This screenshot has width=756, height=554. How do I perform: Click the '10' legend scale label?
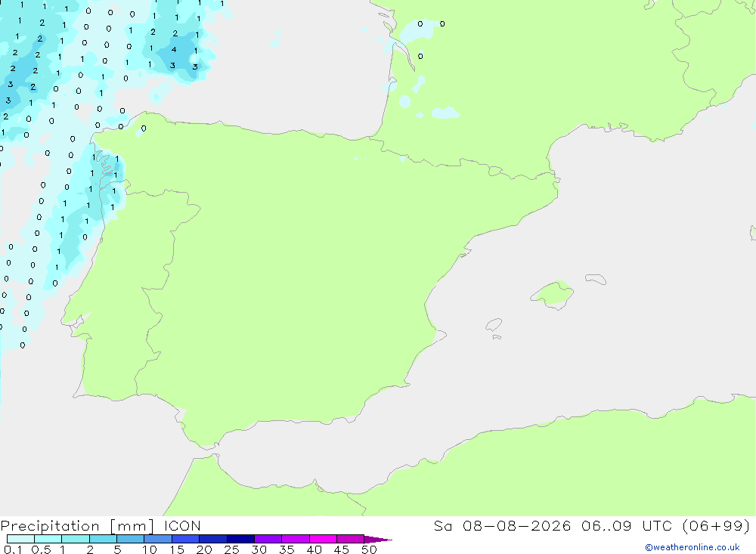pos(150,549)
